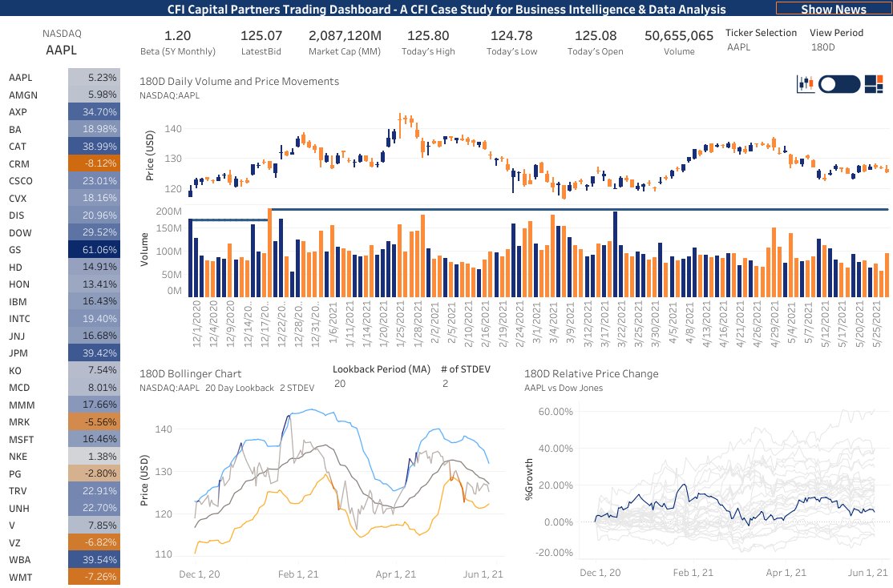Click the 34.70% value cell

click(94, 111)
